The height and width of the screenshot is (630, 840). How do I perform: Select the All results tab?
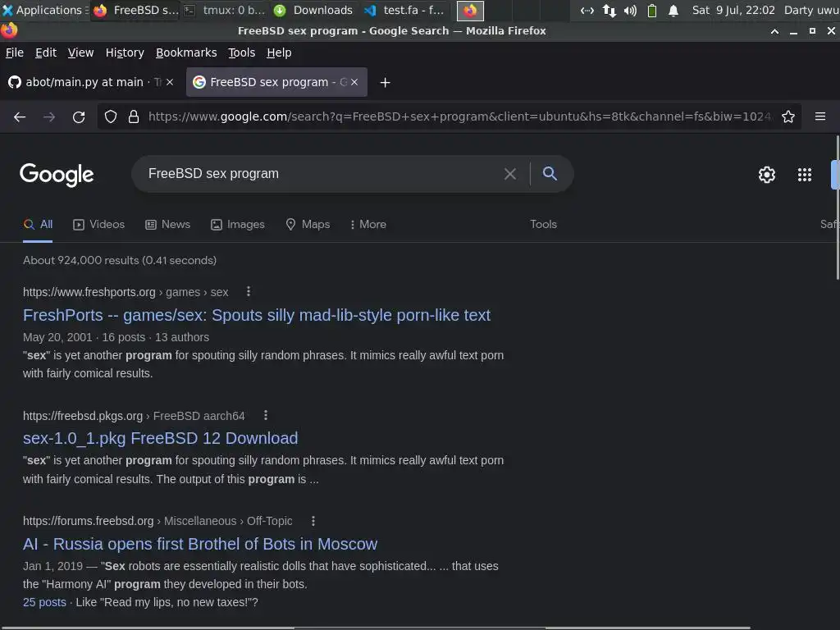coord(38,225)
